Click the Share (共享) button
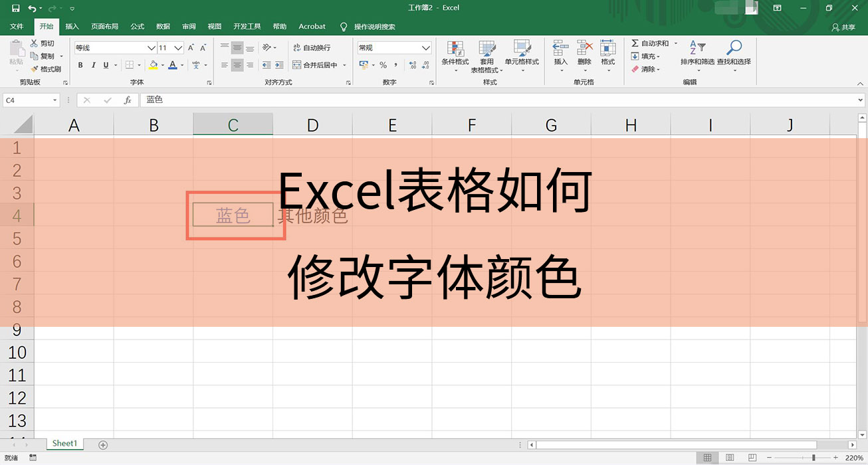Viewport: 868px width, 465px height. (x=843, y=27)
